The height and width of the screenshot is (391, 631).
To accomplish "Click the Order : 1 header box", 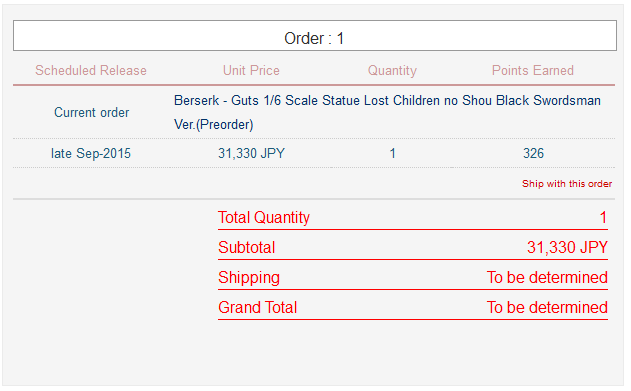I will pos(315,36).
